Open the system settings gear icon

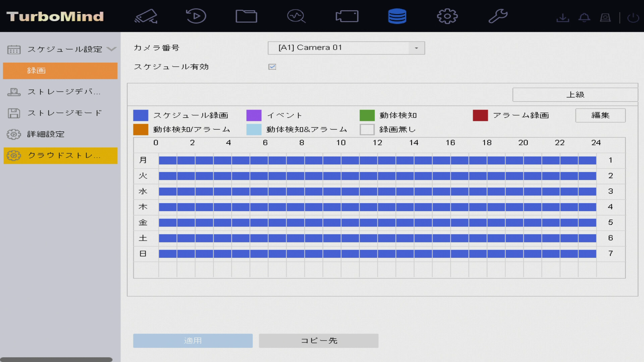coord(447,16)
